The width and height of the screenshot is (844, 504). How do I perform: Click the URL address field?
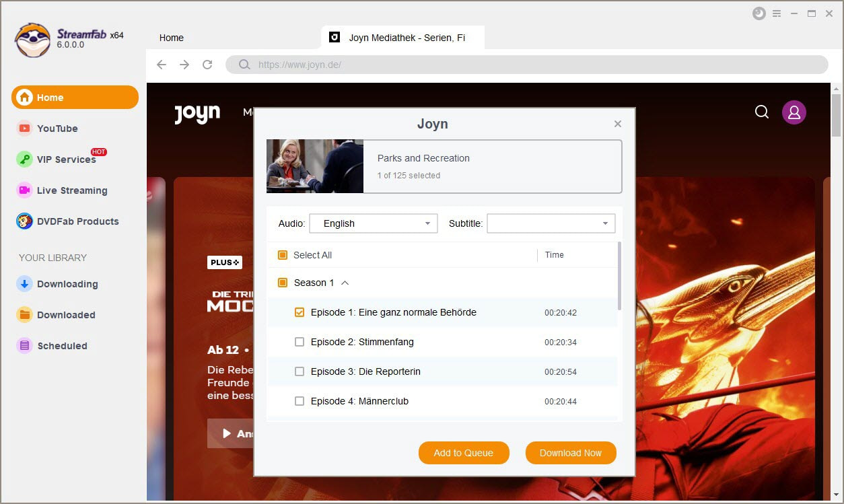coord(526,65)
